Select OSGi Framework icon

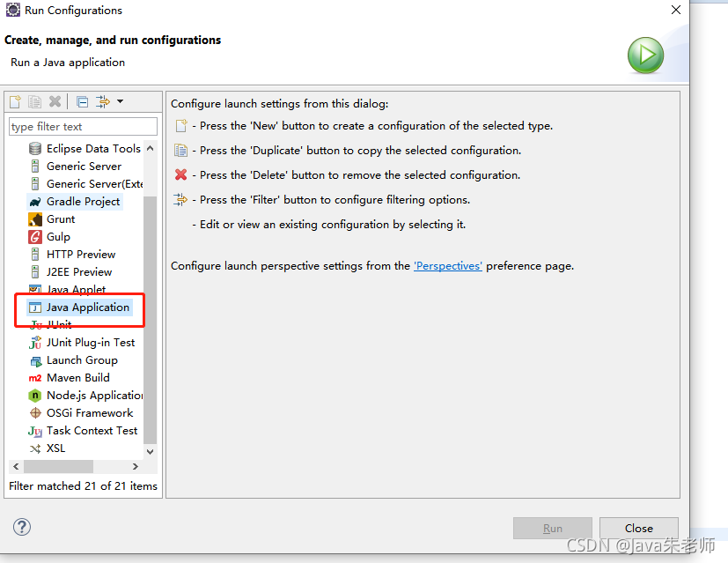(x=35, y=413)
